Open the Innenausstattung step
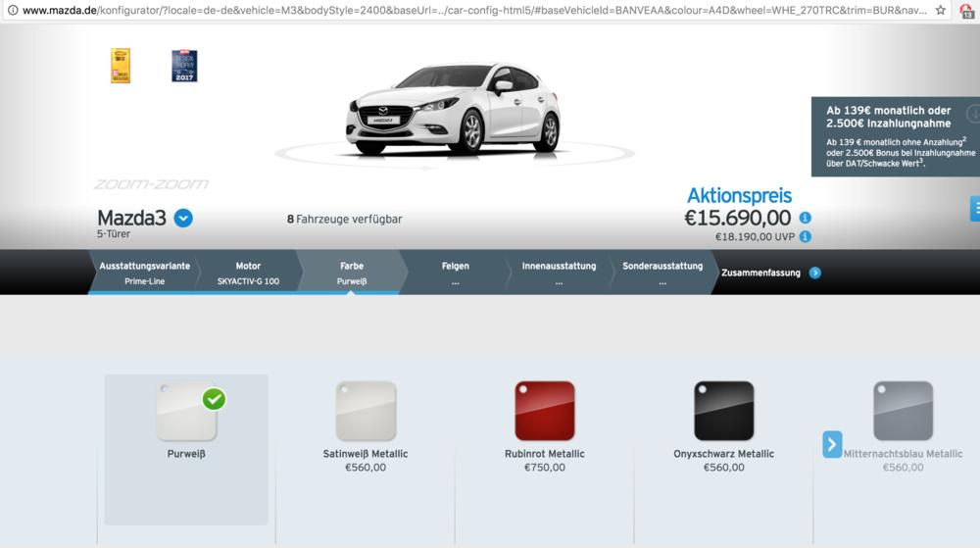This screenshot has width=980, height=548. [559, 273]
